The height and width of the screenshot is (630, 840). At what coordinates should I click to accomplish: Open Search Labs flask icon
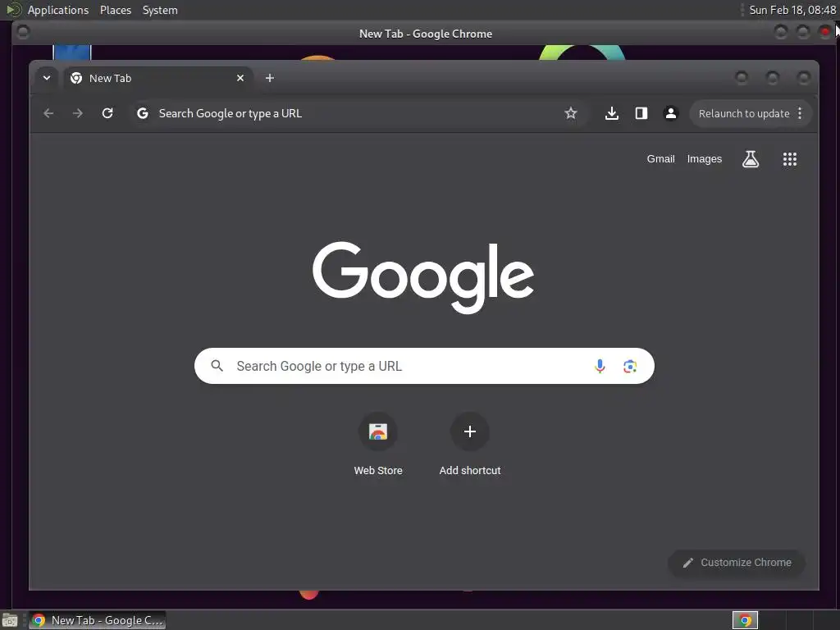(x=750, y=158)
